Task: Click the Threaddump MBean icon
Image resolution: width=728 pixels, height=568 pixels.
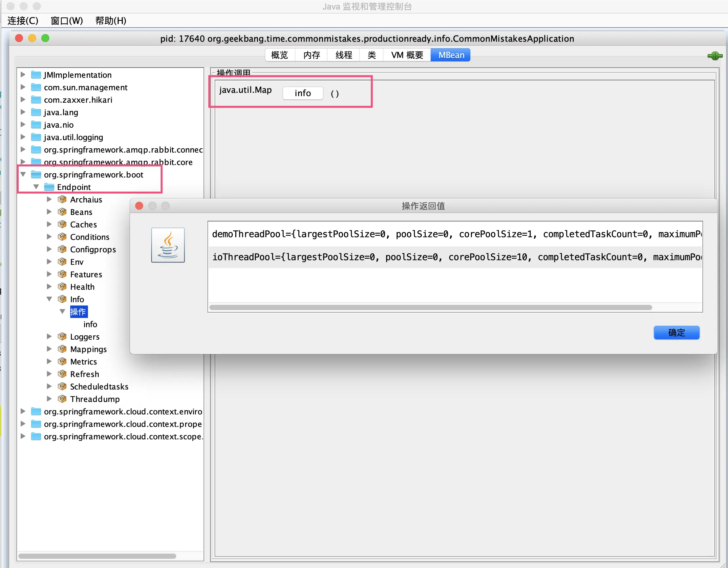Action: click(62, 399)
